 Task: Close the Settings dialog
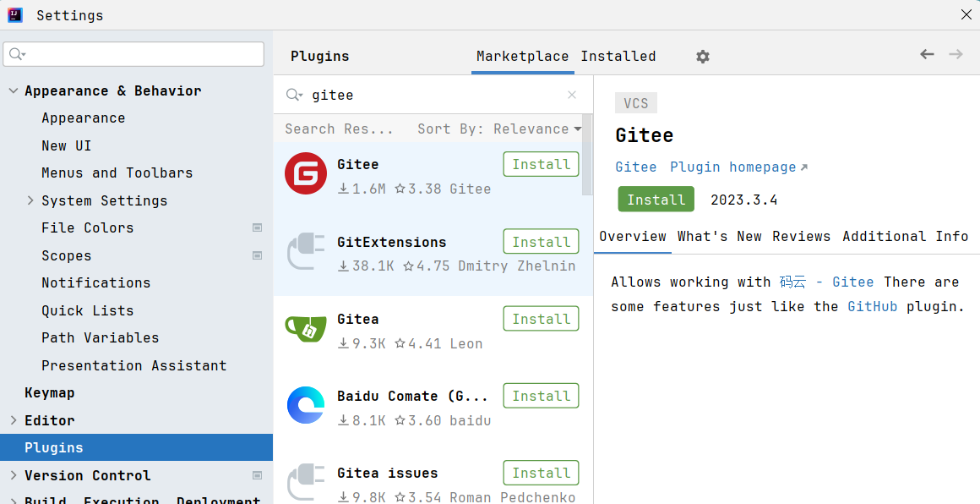coord(966,15)
